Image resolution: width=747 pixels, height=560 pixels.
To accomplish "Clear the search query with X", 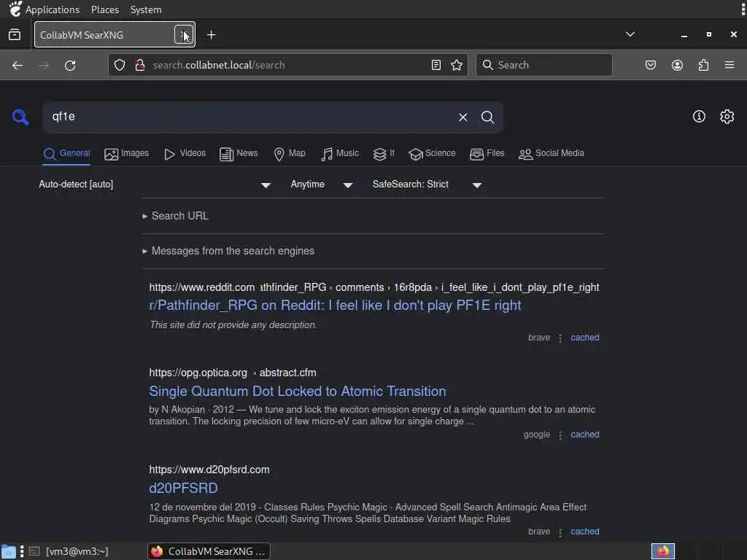I will pyautogui.click(x=462, y=117).
